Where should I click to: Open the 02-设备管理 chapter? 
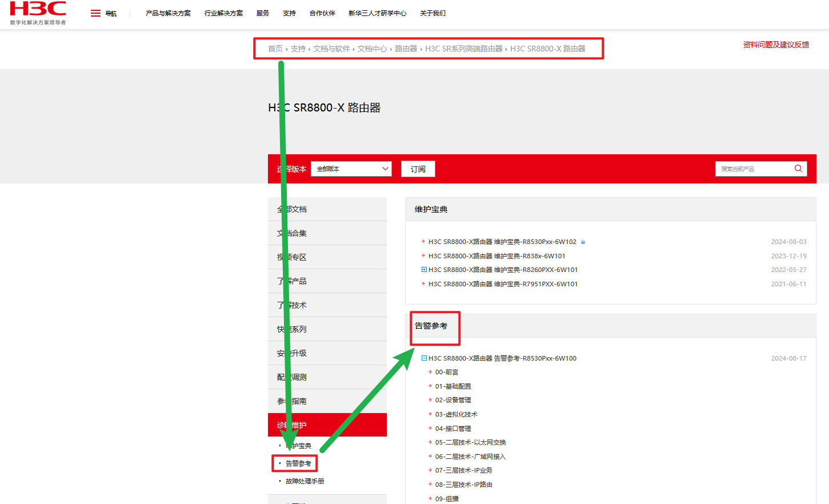[x=453, y=400]
